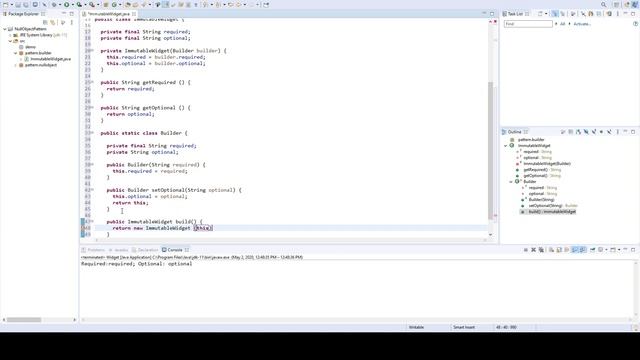Screen dimensions: 640x360
Task: Fold the getRequired method at line 25
Action: pyautogui.click(x=92, y=82)
